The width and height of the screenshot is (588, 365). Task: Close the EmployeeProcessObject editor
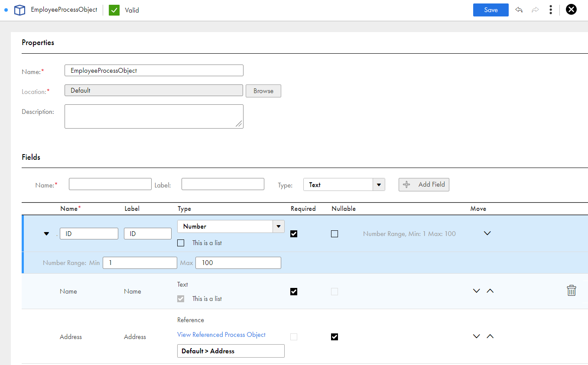(x=571, y=10)
